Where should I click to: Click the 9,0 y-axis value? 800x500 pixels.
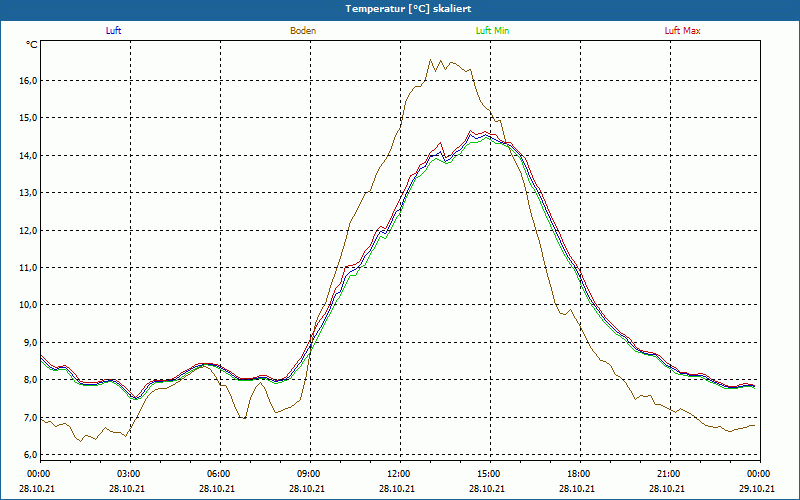click(30, 343)
